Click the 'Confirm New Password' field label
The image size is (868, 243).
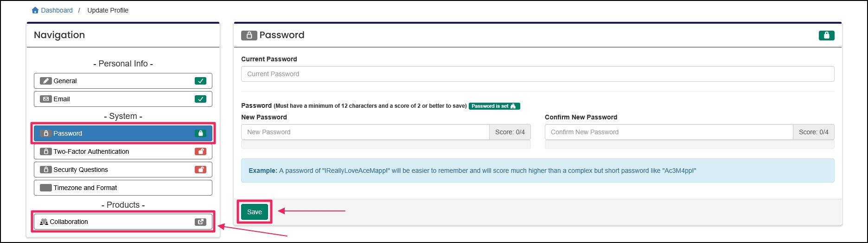click(x=581, y=117)
